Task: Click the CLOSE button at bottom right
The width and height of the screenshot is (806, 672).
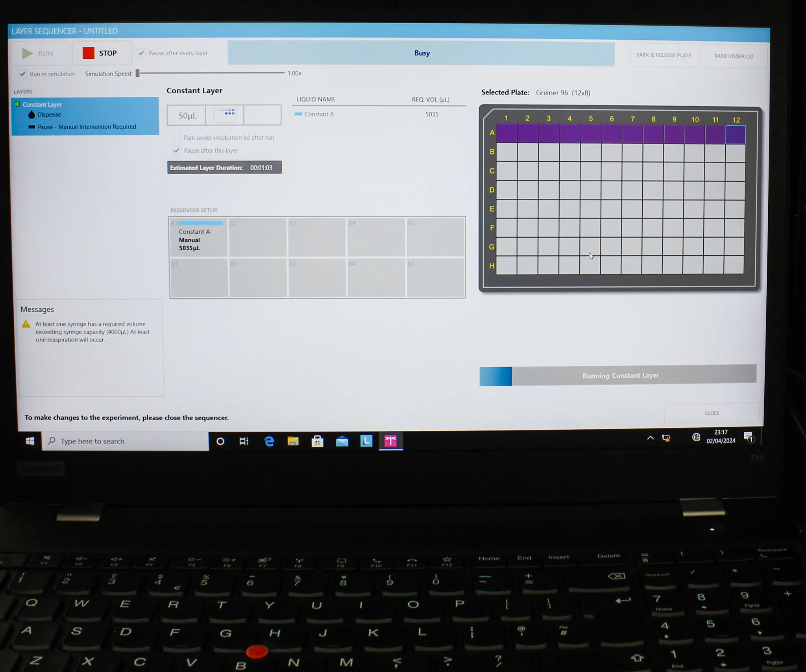Action: click(x=712, y=412)
